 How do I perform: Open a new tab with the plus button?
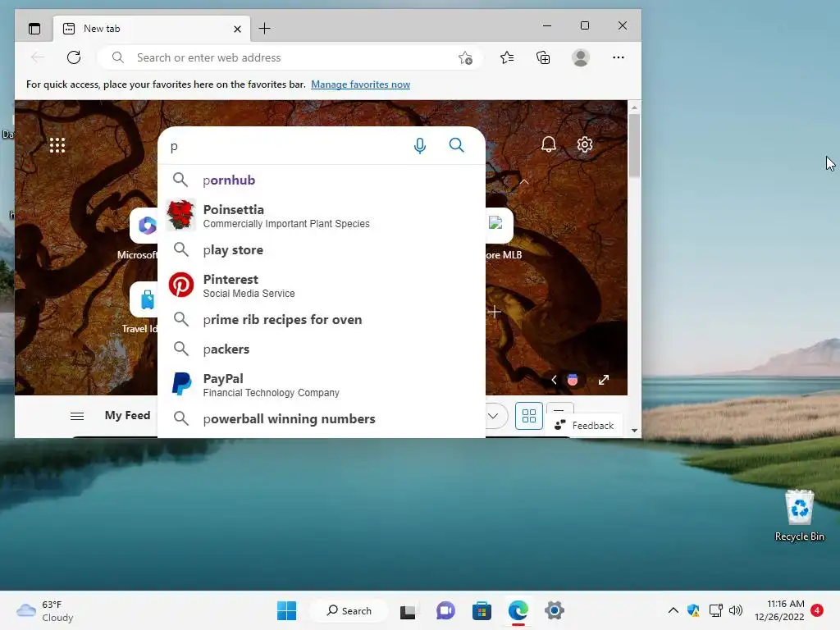[265, 29]
